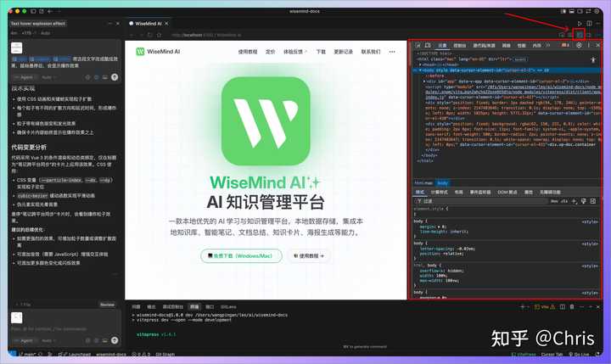Image resolution: width=611 pixels, height=364 pixels.
Task: Show more DevTools tabs with double chevron
Action: click(548, 45)
